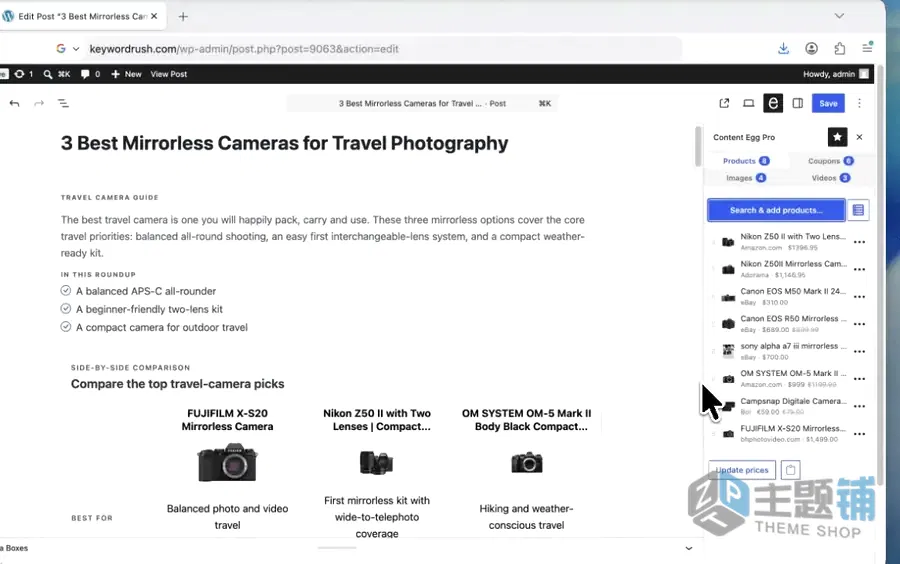The height and width of the screenshot is (564, 900).
Task: Click the editor vertical scrollbar
Action: point(698,146)
